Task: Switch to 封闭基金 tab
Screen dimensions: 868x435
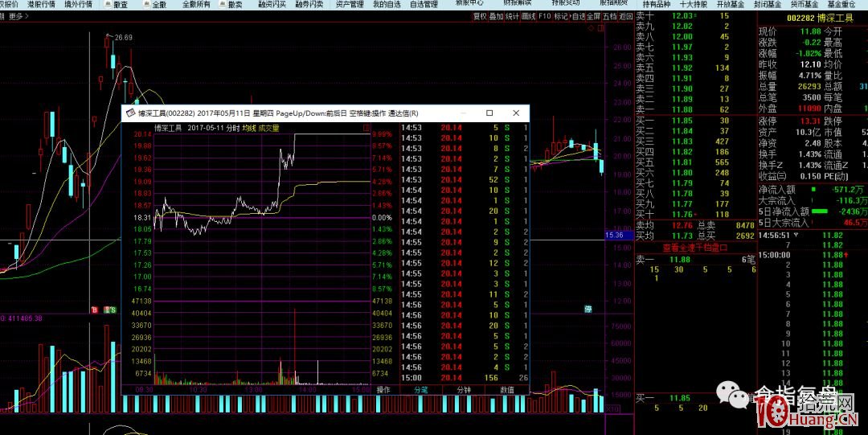Action: pos(768,5)
